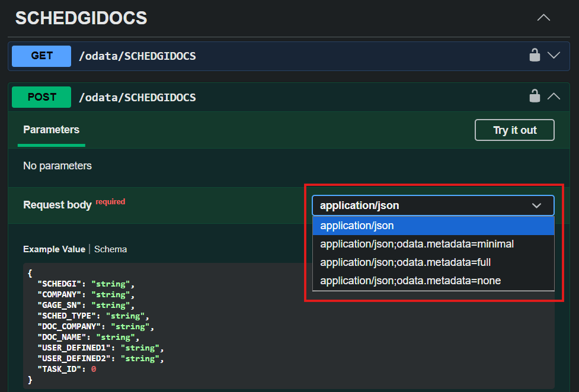Click the lock icon on the GET row
The height and width of the screenshot is (392, 579).
coord(535,56)
